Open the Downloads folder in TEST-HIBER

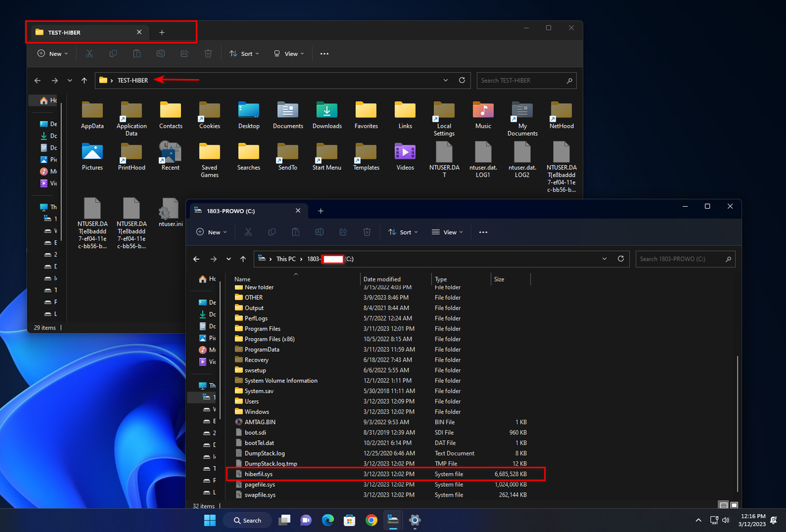tap(327, 110)
